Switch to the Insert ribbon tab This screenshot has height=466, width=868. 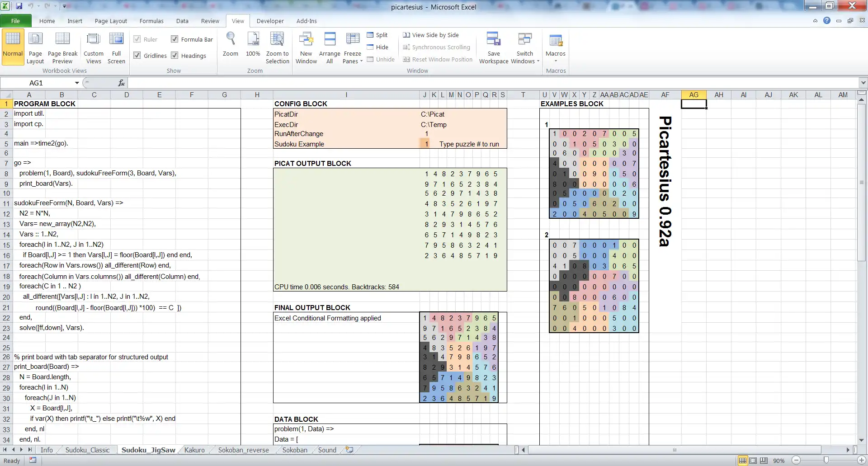click(75, 21)
